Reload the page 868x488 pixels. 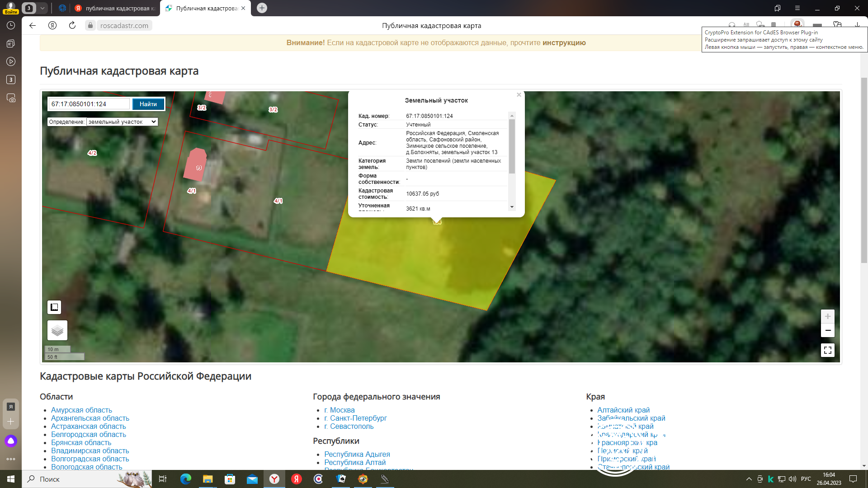[x=72, y=25]
